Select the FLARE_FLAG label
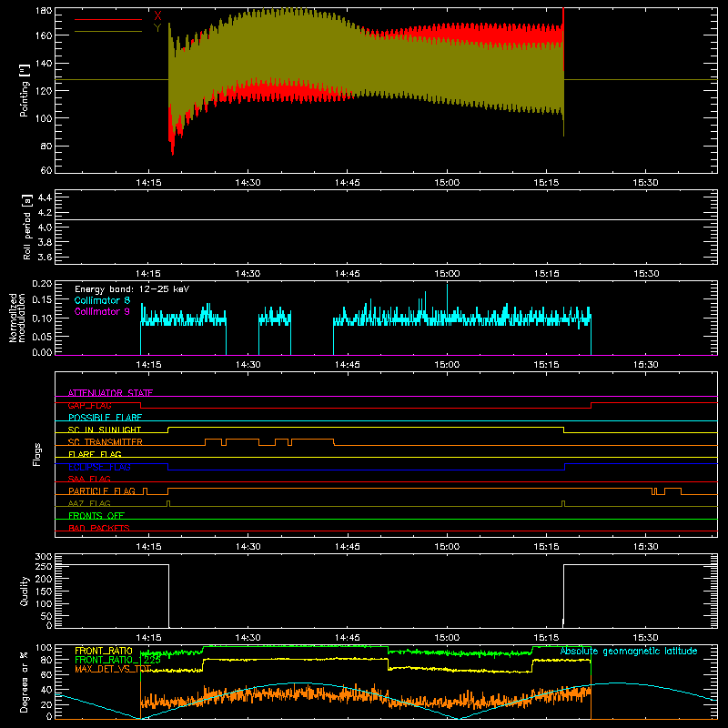 (95, 454)
